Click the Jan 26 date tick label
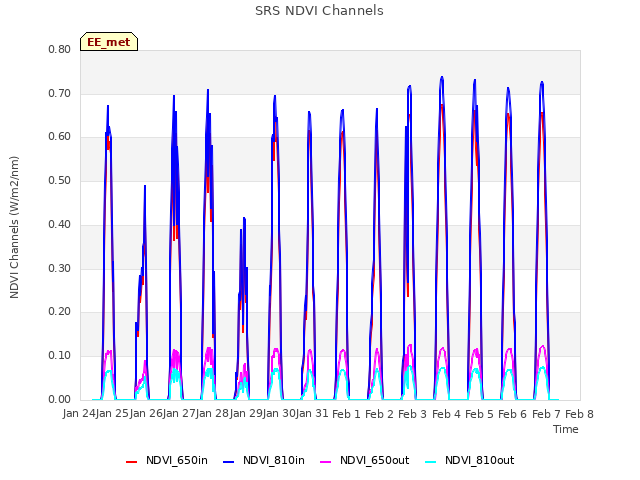Screen dimensions: 640x480 [146, 414]
